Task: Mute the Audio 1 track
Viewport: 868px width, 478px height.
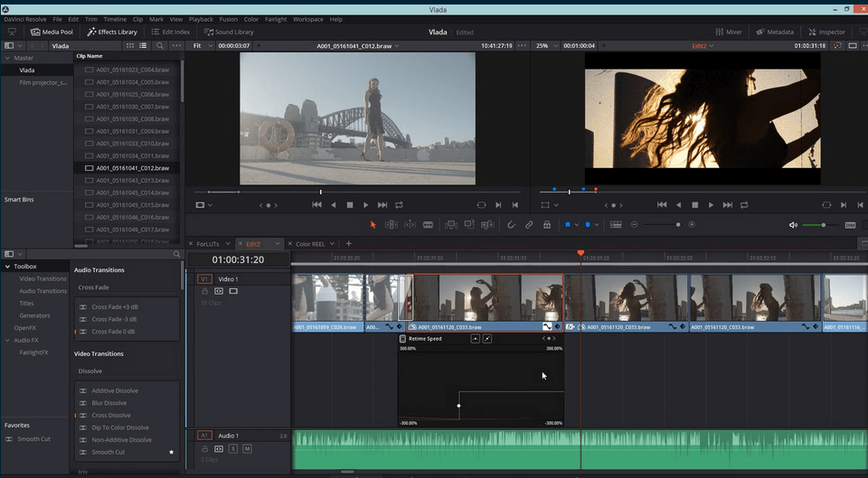Action: [247, 448]
